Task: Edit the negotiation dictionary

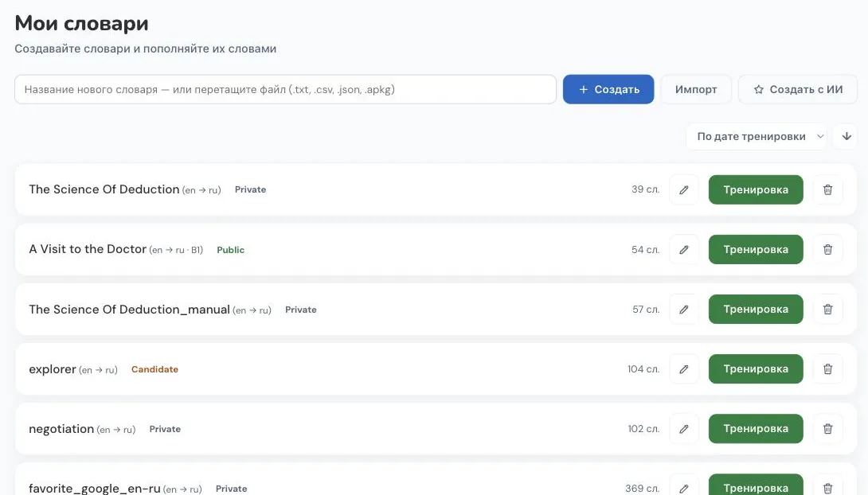Action: click(x=684, y=429)
